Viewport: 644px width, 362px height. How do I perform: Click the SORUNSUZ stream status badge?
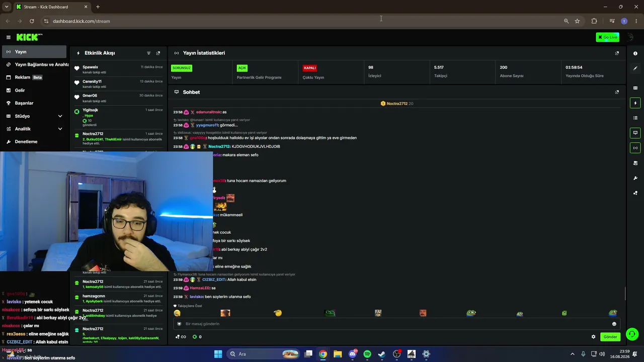(x=182, y=68)
